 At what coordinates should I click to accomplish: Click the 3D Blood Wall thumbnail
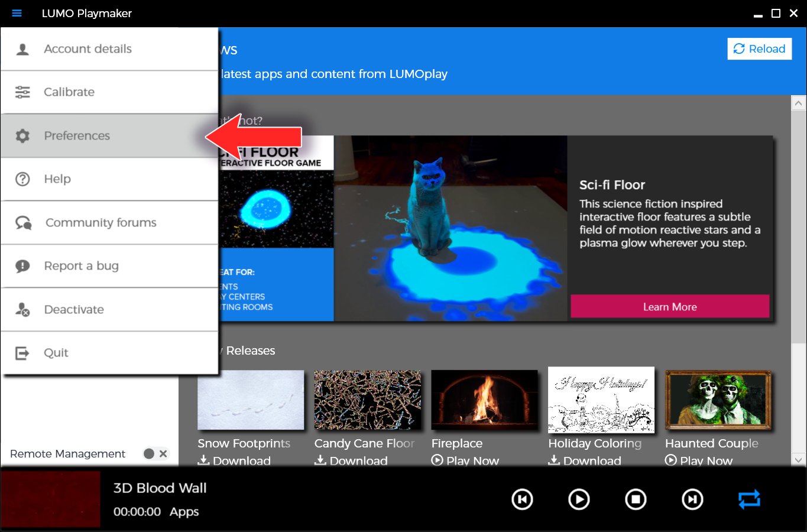[x=50, y=499]
